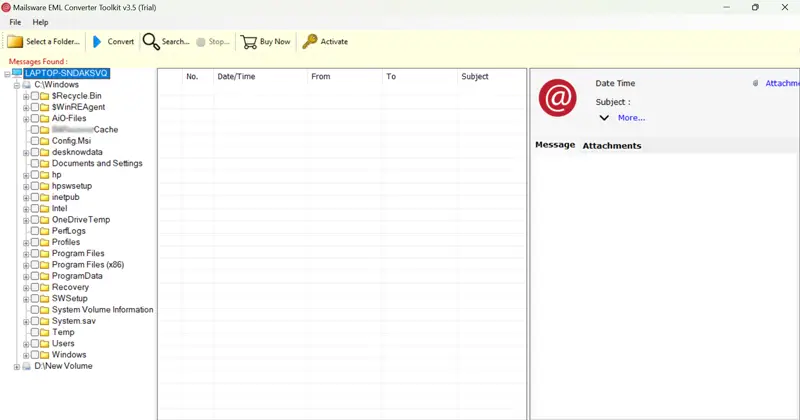This screenshot has width=800, height=420.
Task: Expand header details using the chevron arrow
Action: click(x=604, y=118)
